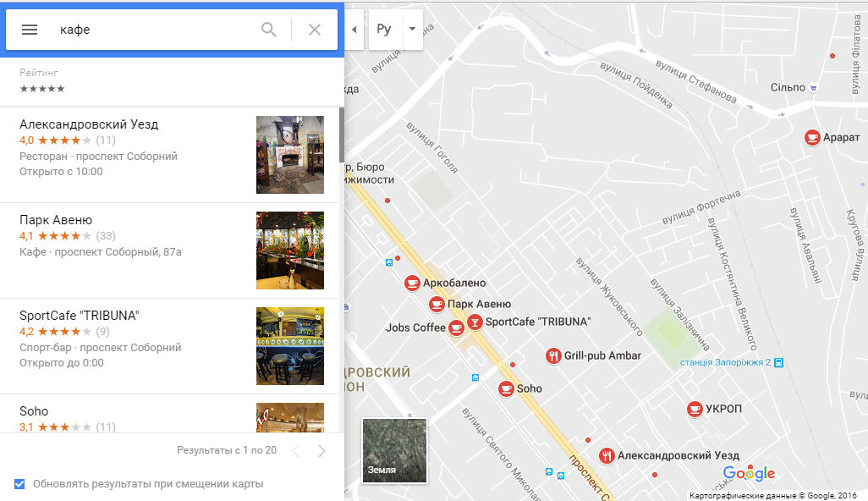This screenshot has height=501, width=868.
Task: Click the back arrow beside the language selector
Action: (354, 29)
